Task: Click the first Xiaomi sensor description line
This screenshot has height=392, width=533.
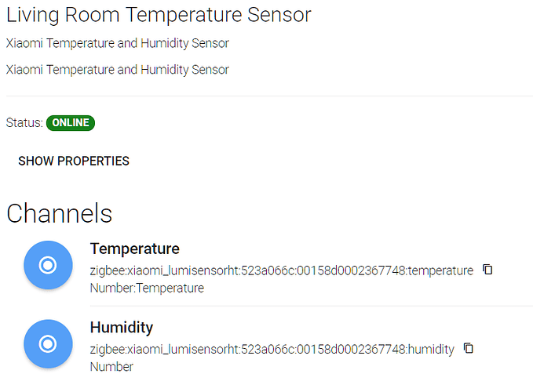Action: tap(118, 43)
